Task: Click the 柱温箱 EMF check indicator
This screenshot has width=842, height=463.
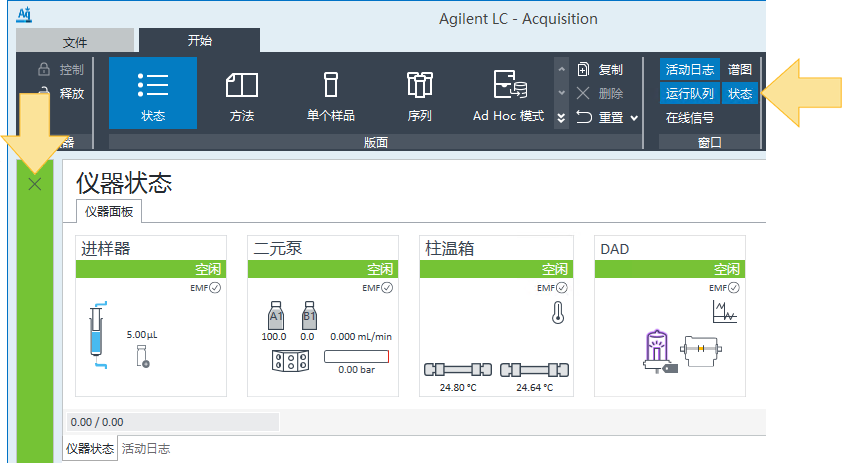Action: (x=562, y=288)
